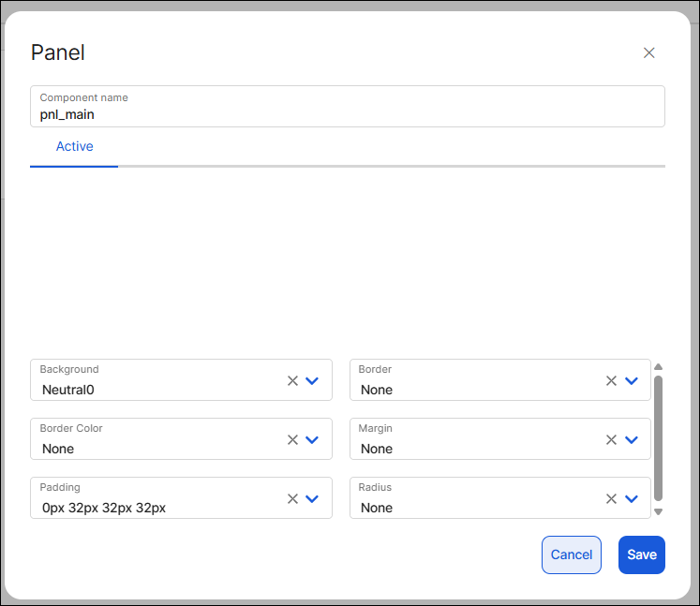Expand the Border Color dropdown
Viewport: 700px width, 606px height.
tap(313, 439)
